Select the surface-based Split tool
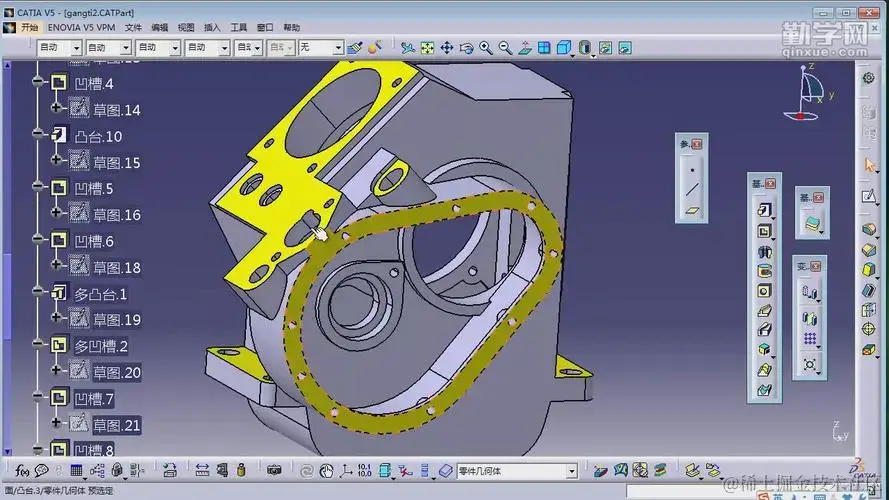Image resolution: width=889 pixels, height=500 pixels. pos(812,223)
